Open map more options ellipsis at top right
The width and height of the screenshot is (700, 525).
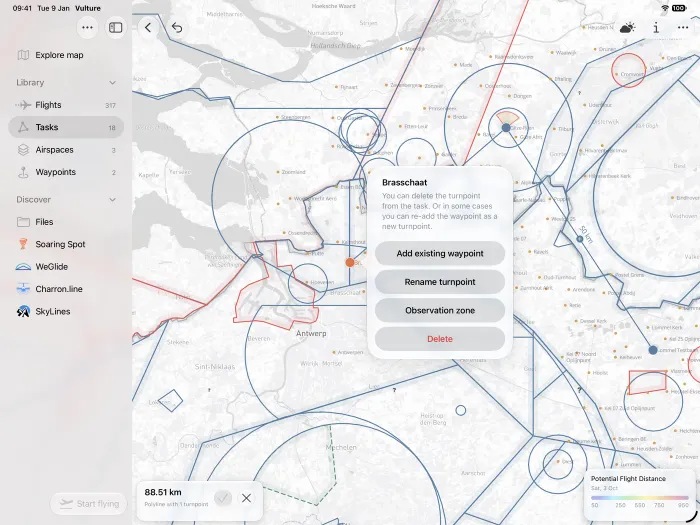tap(683, 28)
